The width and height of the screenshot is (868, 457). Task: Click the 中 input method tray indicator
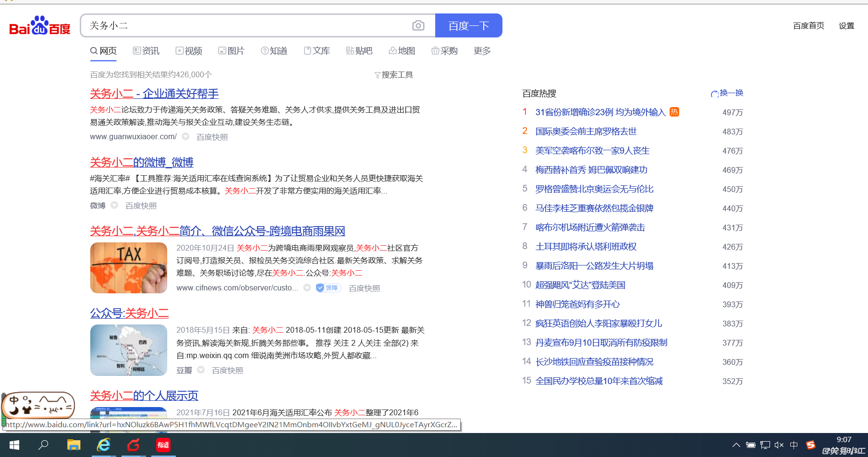(x=794, y=445)
